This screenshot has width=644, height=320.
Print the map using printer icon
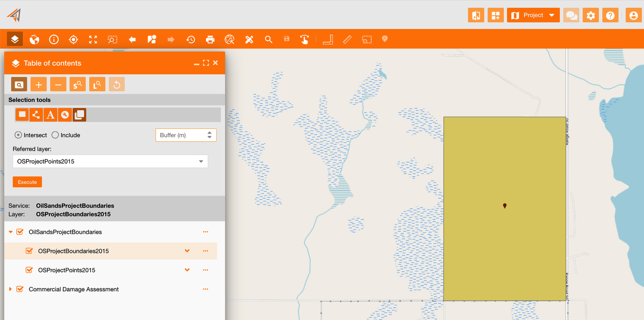coord(210,39)
